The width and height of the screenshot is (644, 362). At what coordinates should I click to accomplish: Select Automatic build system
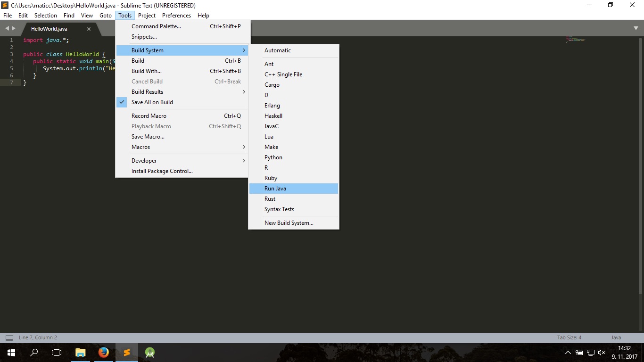click(294, 50)
